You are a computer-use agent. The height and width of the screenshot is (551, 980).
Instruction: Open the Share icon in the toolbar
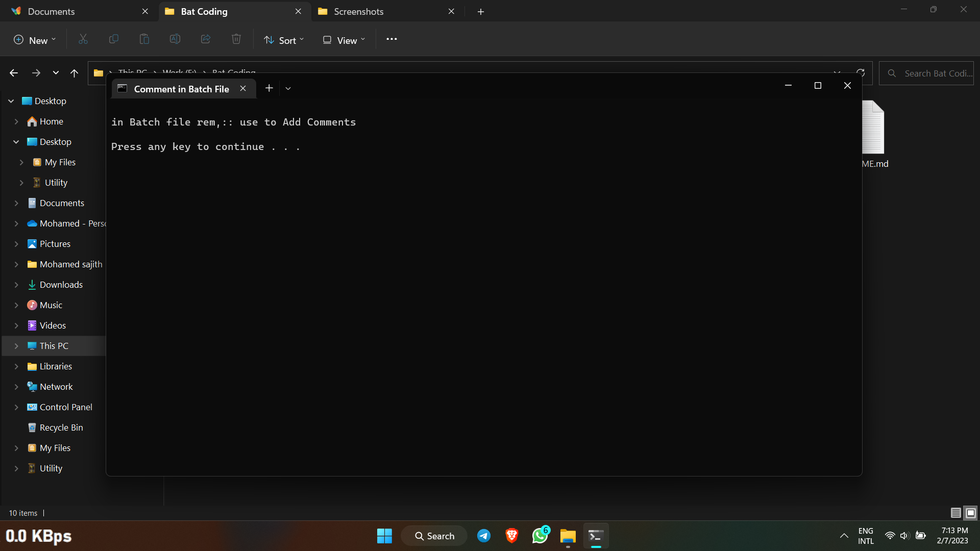point(206,39)
